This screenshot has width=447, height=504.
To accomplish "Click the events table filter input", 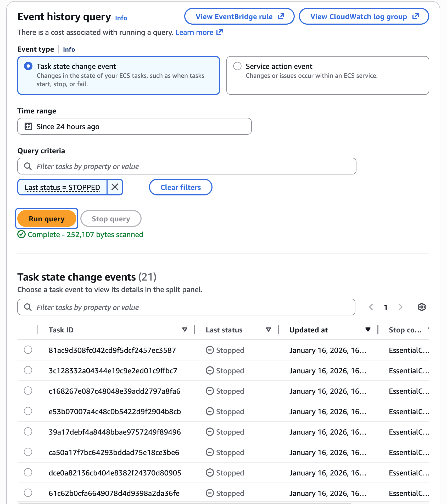I will click(x=186, y=307).
